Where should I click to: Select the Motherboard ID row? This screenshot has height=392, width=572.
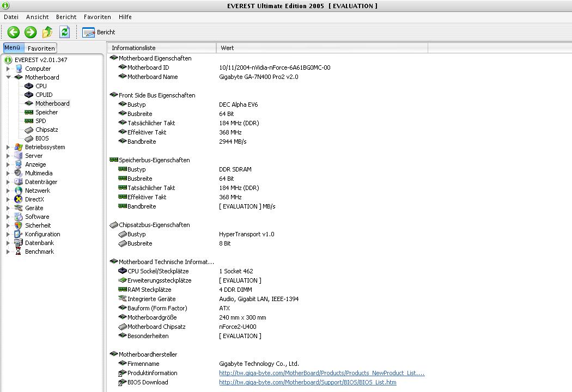point(224,68)
